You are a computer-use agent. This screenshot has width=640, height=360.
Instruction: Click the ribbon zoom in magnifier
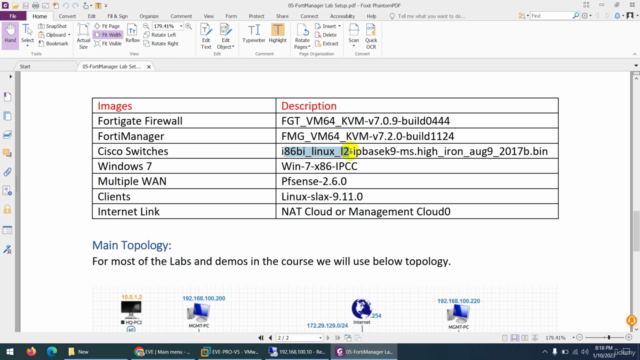189,26
